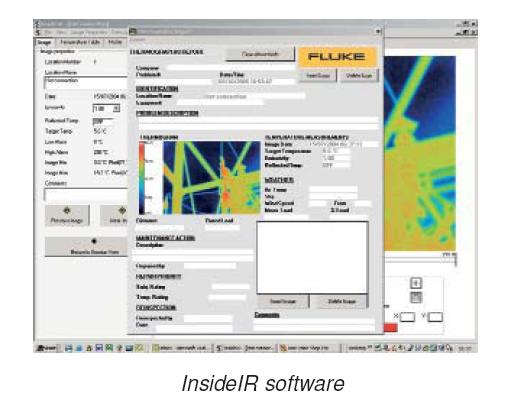Click the Sky field under Weather
Viewport: 531px width, 417px height.
[333, 196]
